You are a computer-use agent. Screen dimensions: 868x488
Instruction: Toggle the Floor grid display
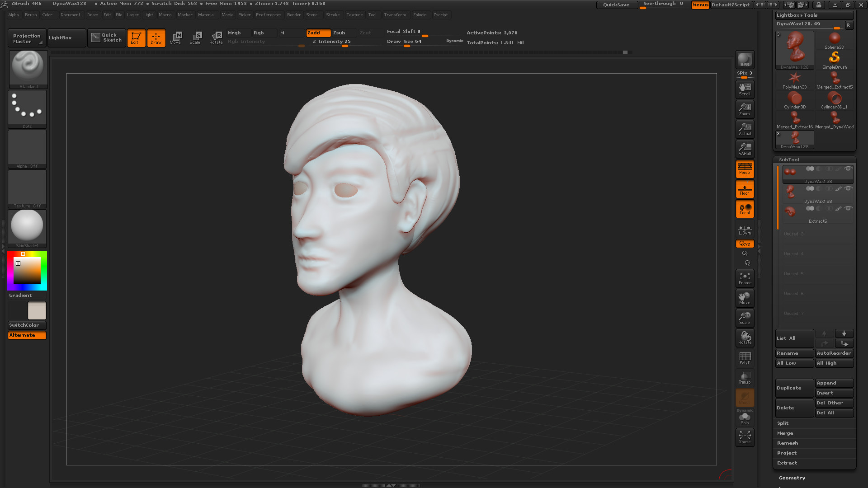[x=744, y=188]
